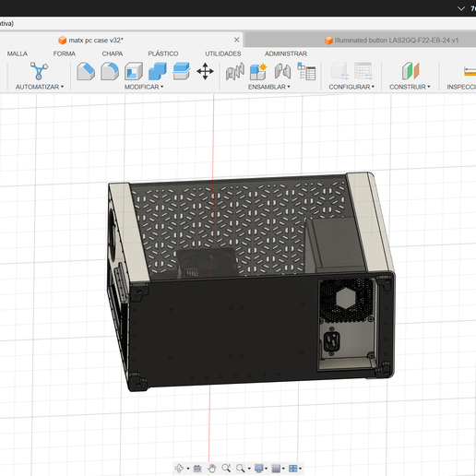
Task: Open the CONFIGURAR dropdown menu
Action: click(351, 87)
